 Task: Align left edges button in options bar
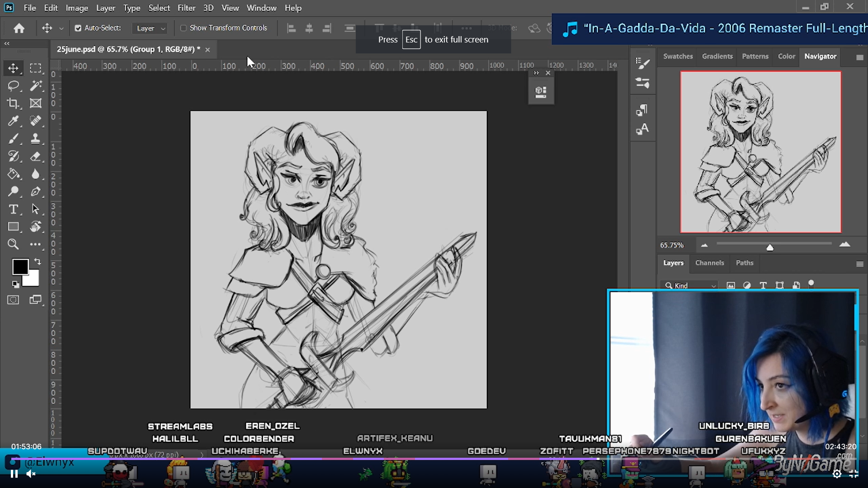[292, 28]
